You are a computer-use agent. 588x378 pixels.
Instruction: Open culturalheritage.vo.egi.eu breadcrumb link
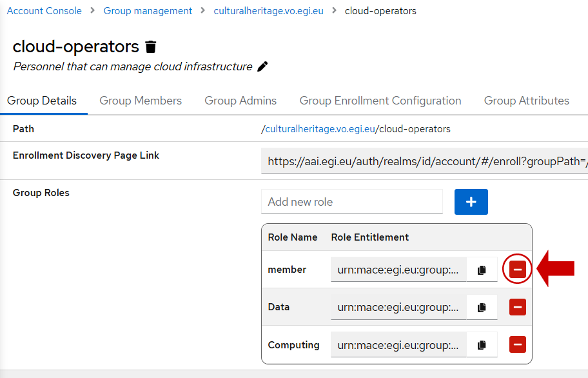coord(268,11)
